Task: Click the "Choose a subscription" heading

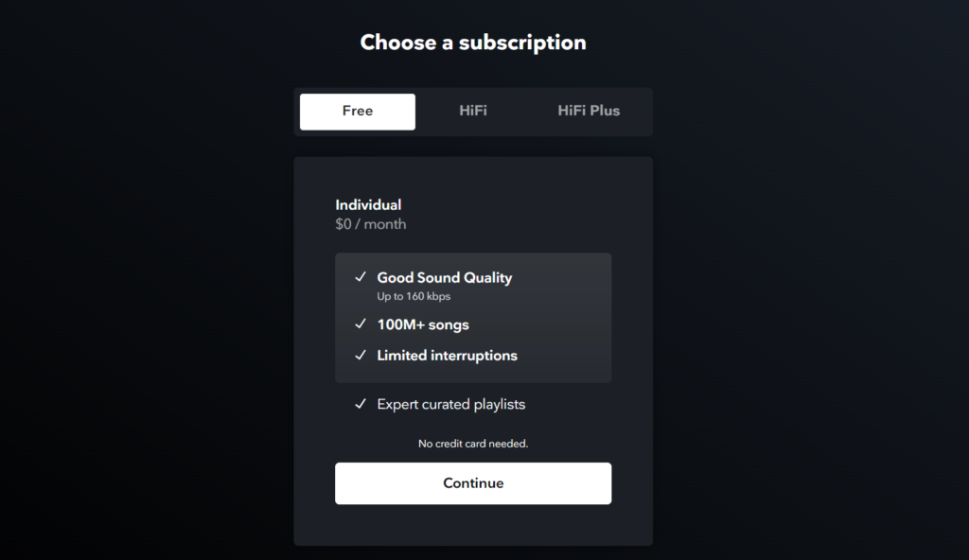Action: (473, 43)
